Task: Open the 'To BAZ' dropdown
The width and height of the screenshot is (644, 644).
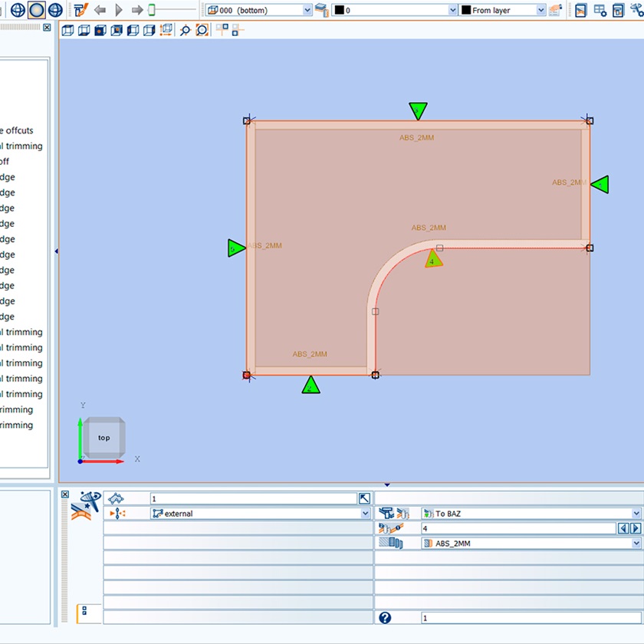Action: point(531,514)
